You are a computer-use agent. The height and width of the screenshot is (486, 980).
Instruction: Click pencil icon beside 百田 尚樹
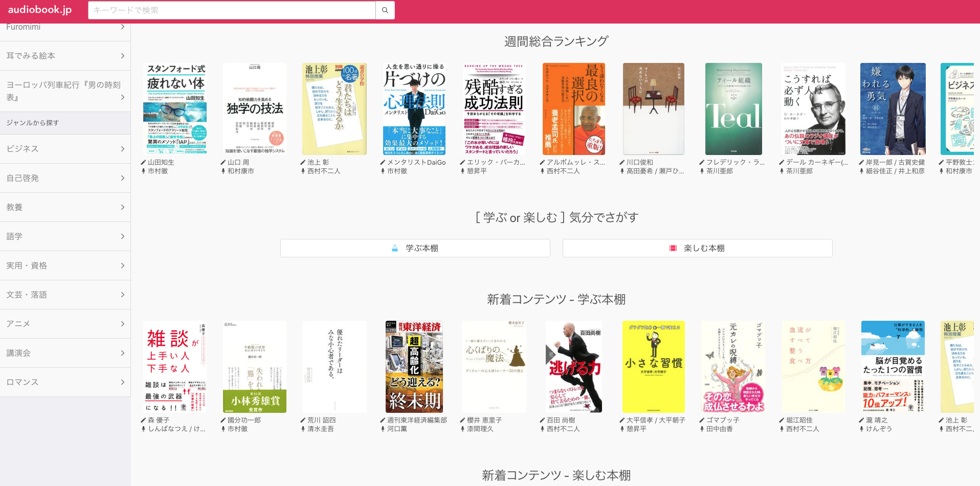542,420
